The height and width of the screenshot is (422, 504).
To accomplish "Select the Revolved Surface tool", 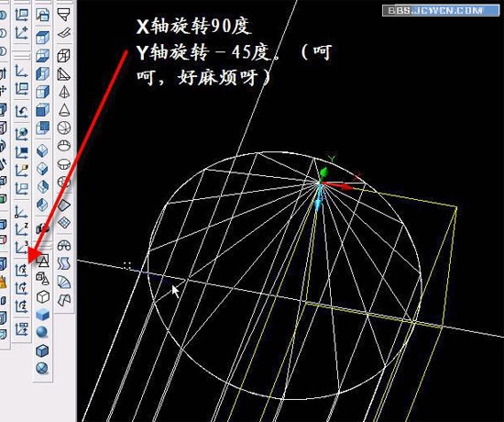I will (63, 246).
